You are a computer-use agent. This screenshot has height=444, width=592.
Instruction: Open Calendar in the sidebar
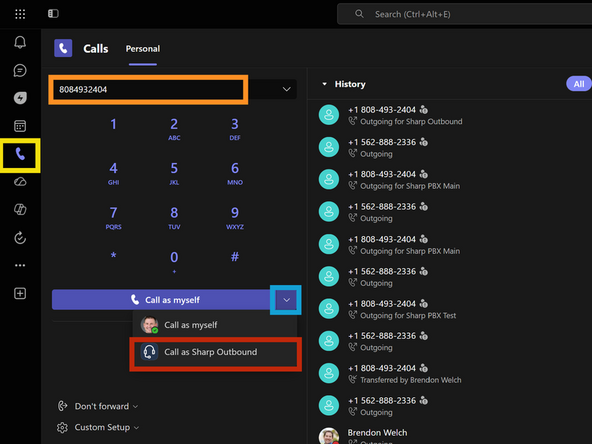tap(20, 126)
